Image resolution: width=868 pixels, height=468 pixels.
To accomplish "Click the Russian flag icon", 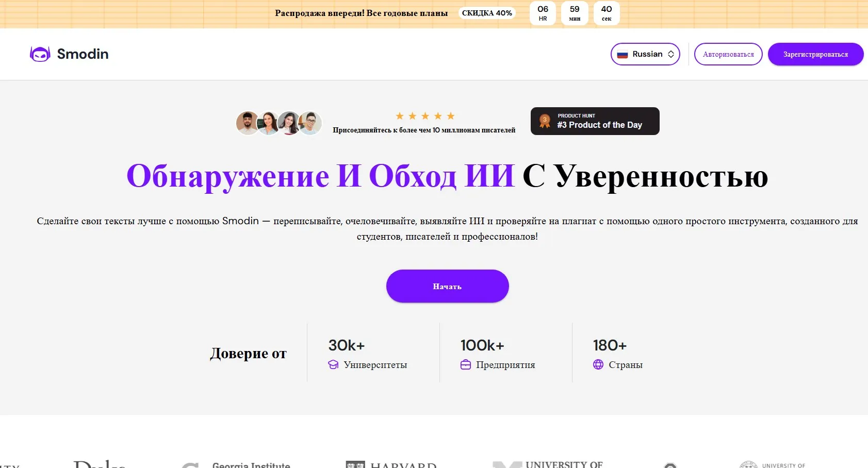I will (623, 54).
